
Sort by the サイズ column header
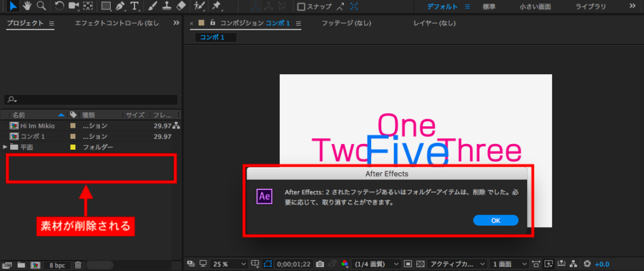click(x=135, y=115)
